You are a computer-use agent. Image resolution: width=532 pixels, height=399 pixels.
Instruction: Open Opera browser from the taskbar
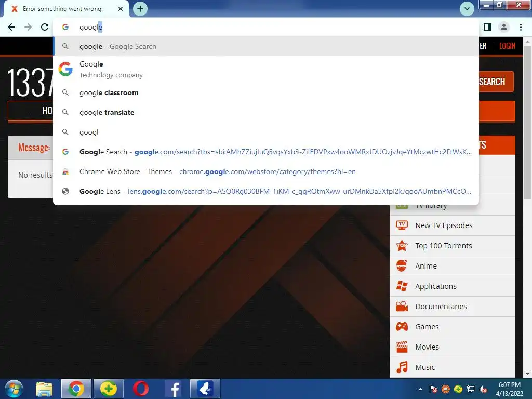point(140,389)
